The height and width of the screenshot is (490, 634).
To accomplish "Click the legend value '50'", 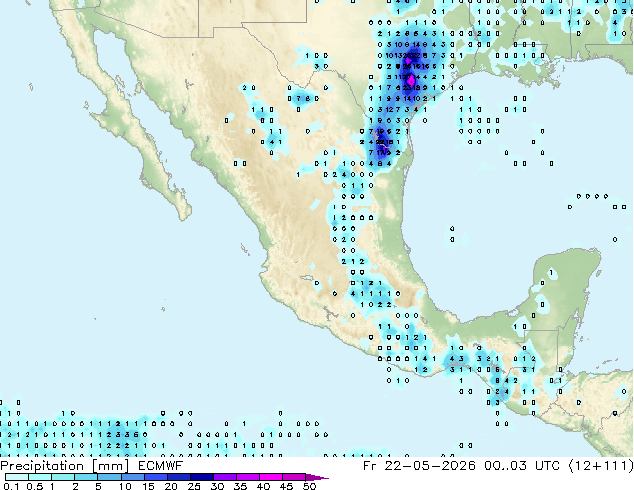I will [309, 486].
